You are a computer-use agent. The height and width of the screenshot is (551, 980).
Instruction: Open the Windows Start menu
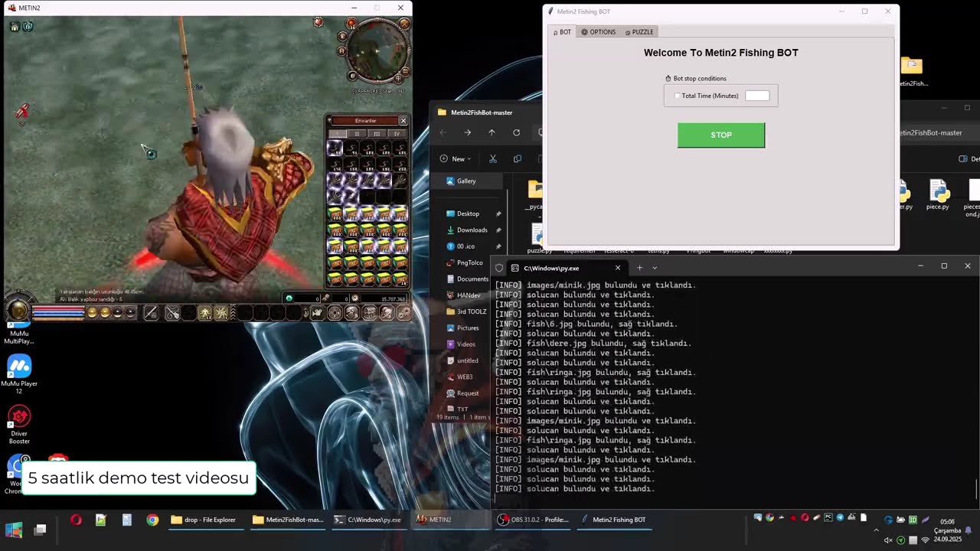click(x=14, y=529)
